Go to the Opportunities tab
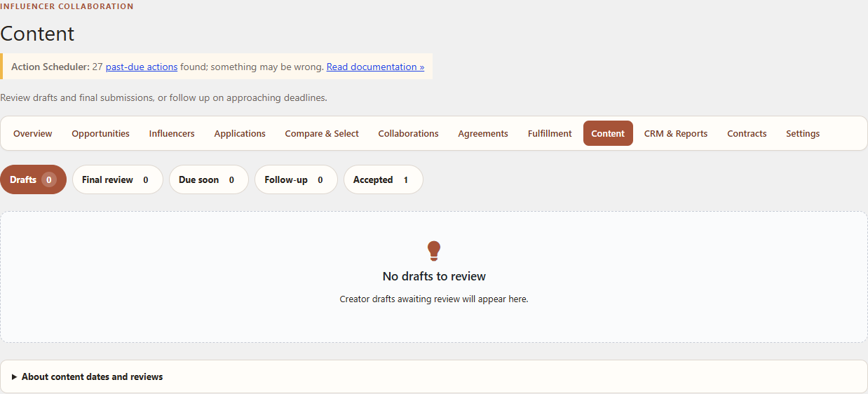 [100, 133]
